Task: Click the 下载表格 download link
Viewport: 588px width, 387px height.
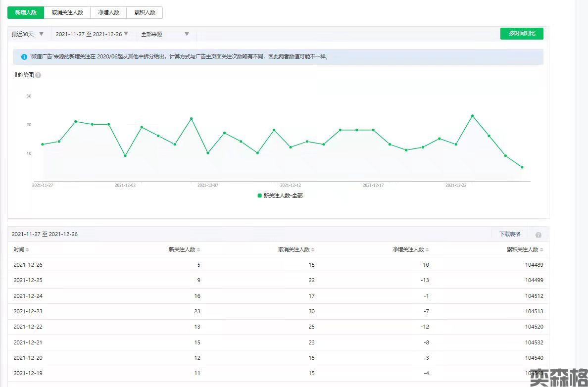Action: click(x=509, y=234)
